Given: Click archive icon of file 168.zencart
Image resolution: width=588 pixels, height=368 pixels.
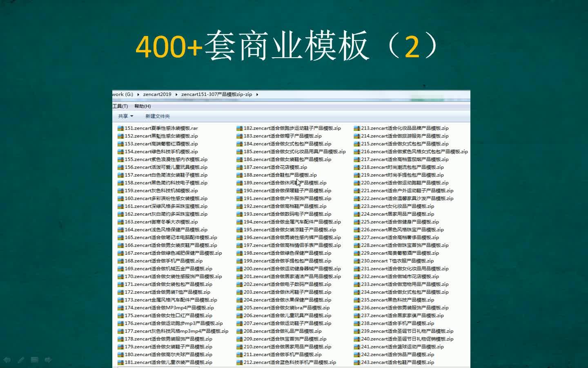Looking at the screenshot, I should (x=120, y=261).
